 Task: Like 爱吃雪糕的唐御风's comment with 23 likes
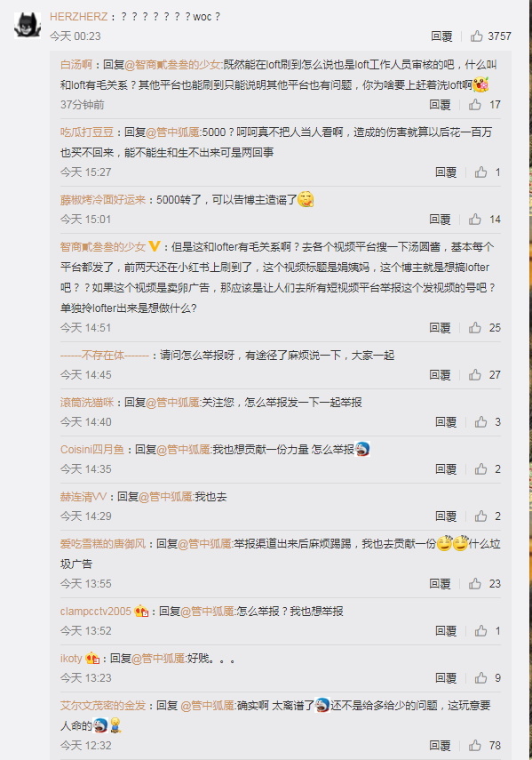(x=475, y=584)
